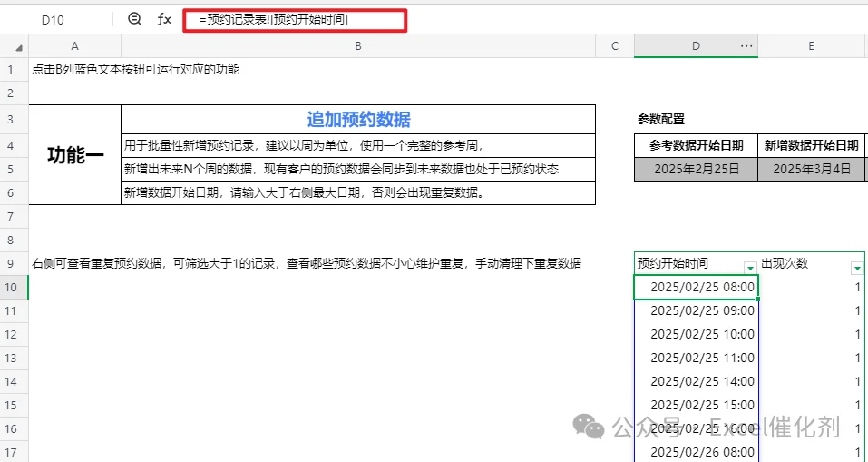Select cell 2025/02/25 08:00
The width and height of the screenshot is (868, 462).
tap(696, 287)
